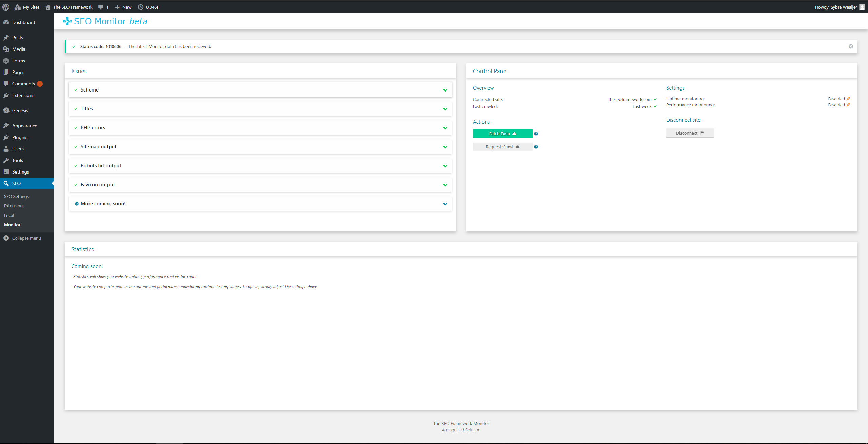Dismiss the status code notice
The width and height of the screenshot is (868, 444).
tap(851, 46)
